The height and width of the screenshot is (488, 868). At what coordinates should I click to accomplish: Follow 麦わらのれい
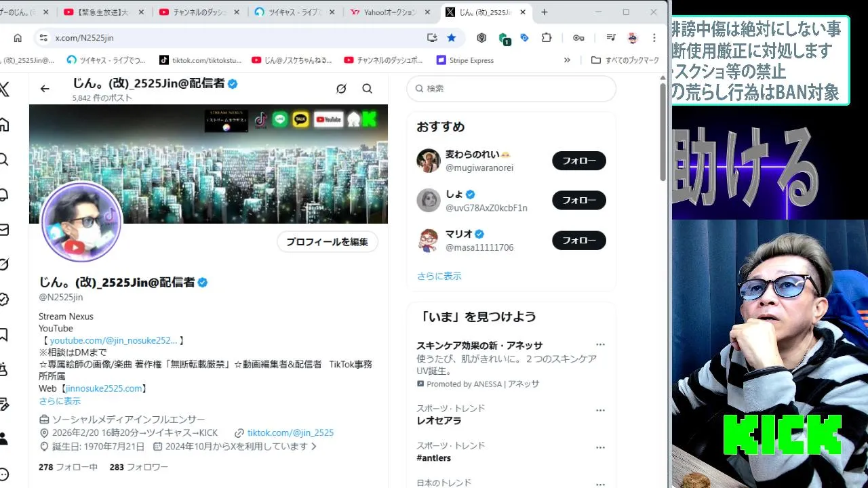pos(579,161)
